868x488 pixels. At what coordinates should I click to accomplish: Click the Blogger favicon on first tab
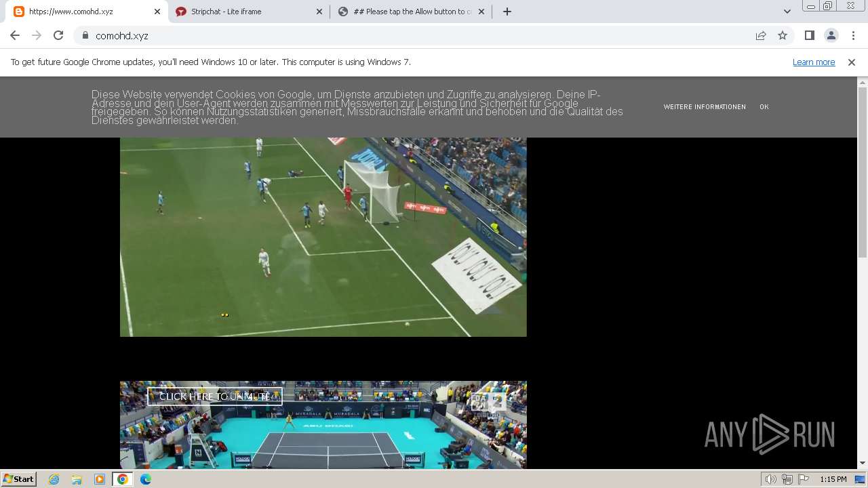(x=18, y=12)
